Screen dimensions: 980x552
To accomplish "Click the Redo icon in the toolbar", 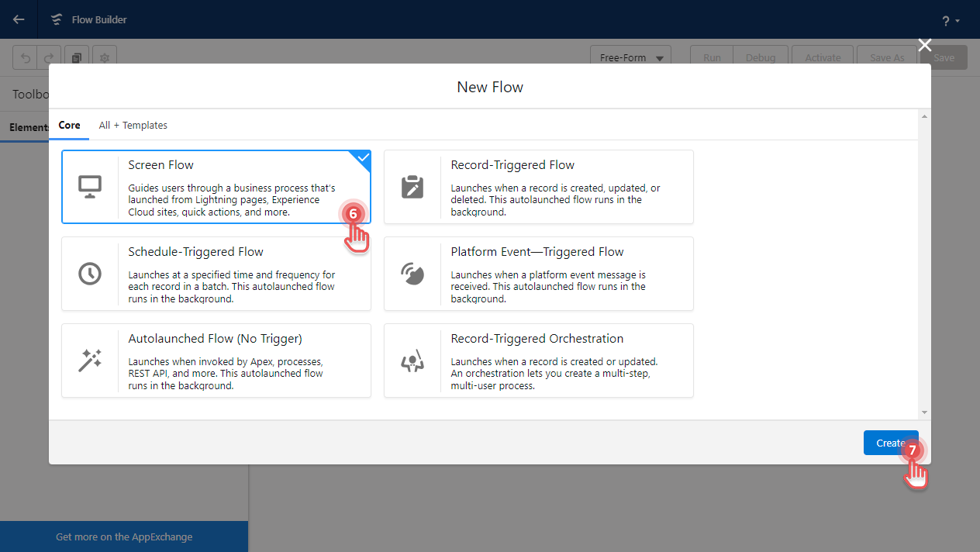I will point(49,57).
